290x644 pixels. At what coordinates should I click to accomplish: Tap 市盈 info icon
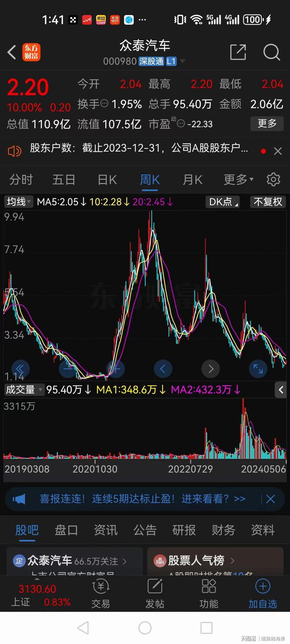point(181,124)
